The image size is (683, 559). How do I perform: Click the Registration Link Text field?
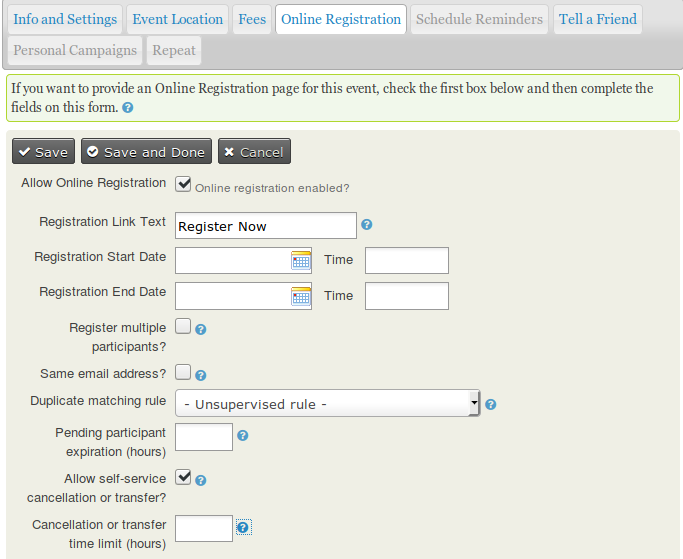click(x=265, y=226)
